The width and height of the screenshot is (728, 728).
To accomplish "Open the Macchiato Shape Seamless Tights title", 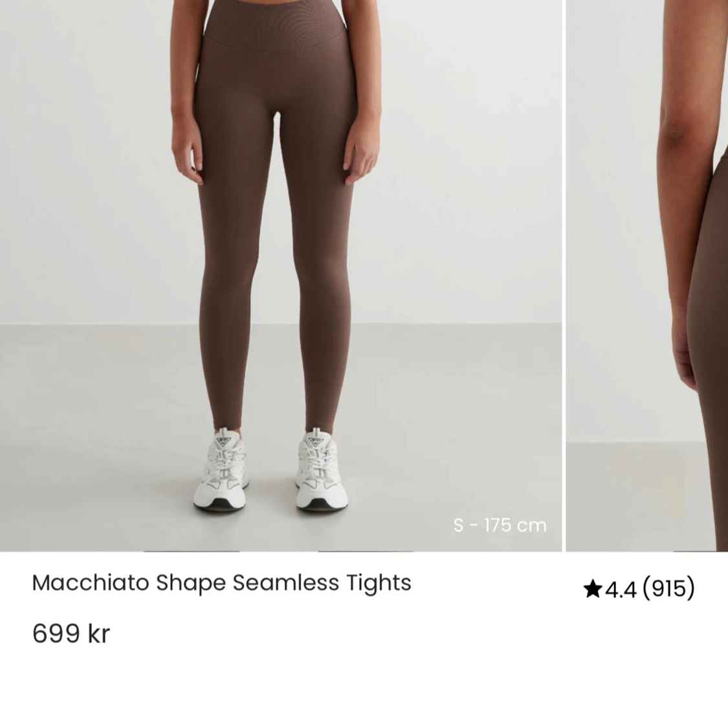I will pyautogui.click(x=221, y=583).
